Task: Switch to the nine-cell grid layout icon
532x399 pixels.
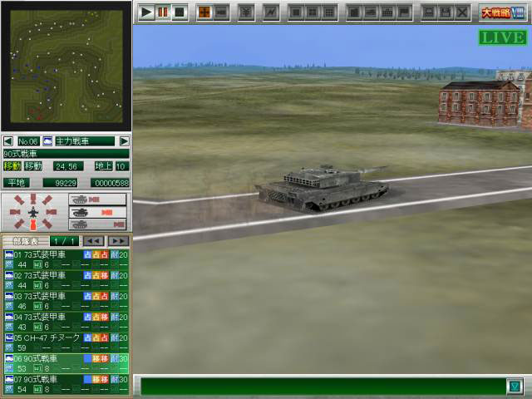Action: pos(329,12)
